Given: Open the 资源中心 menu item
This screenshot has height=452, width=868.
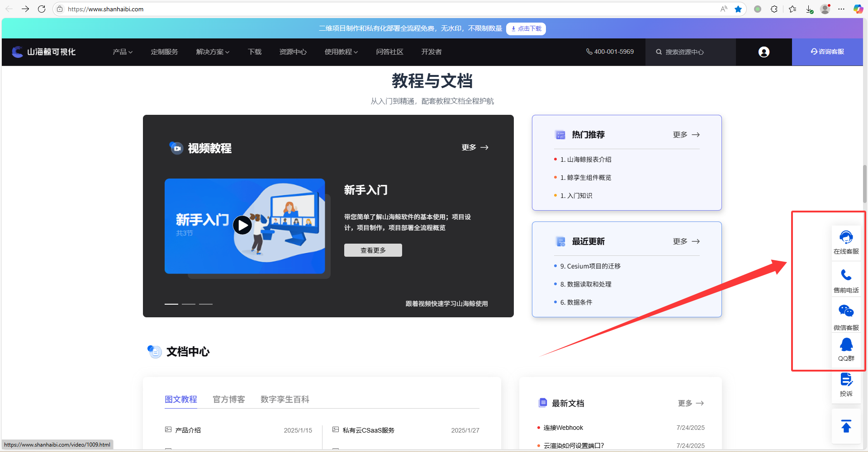Looking at the screenshot, I should coord(293,52).
